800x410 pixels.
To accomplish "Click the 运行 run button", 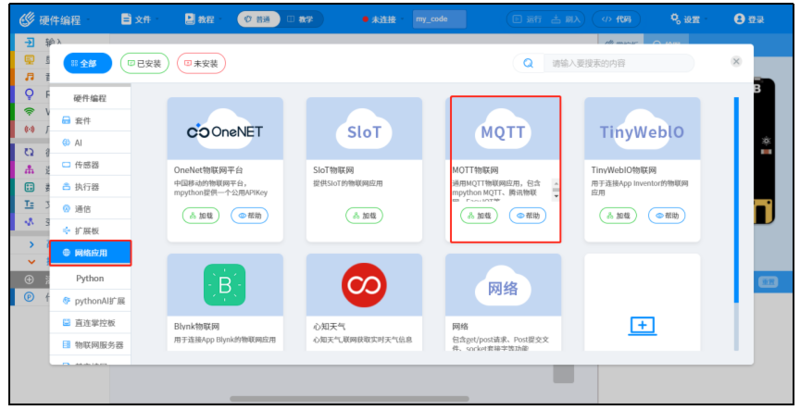I will click(x=528, y=19).
